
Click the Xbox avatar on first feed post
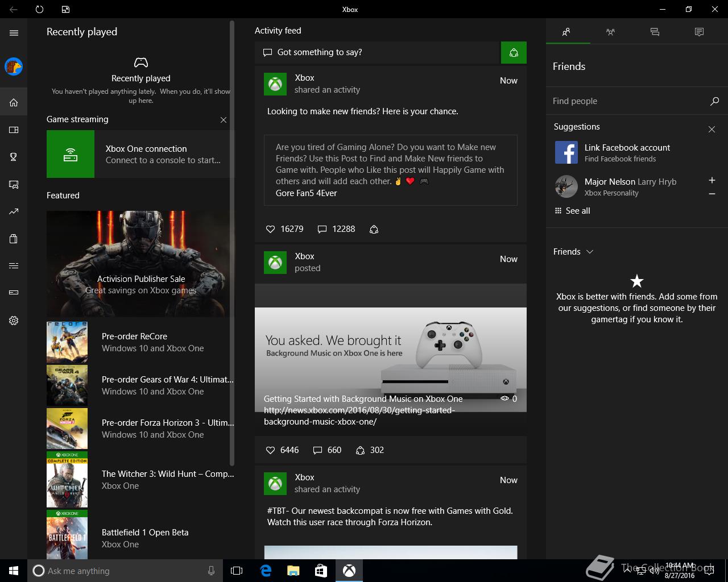(275, 84)
